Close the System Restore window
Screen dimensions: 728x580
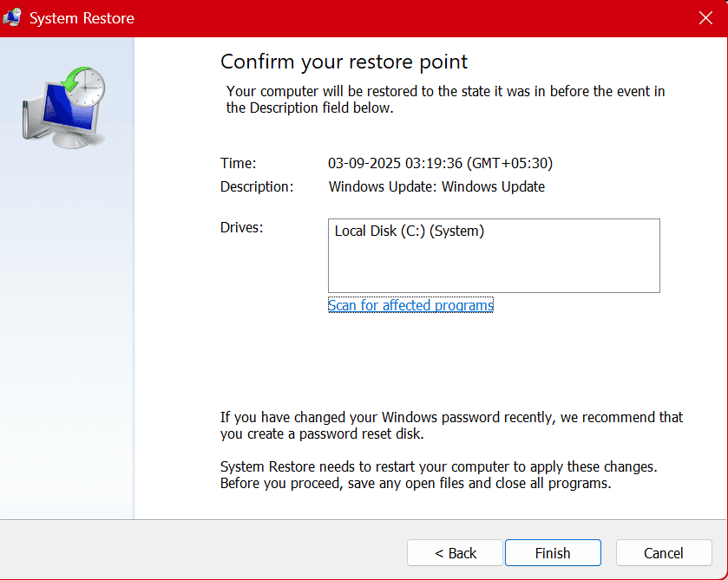[x=705, y=17]
